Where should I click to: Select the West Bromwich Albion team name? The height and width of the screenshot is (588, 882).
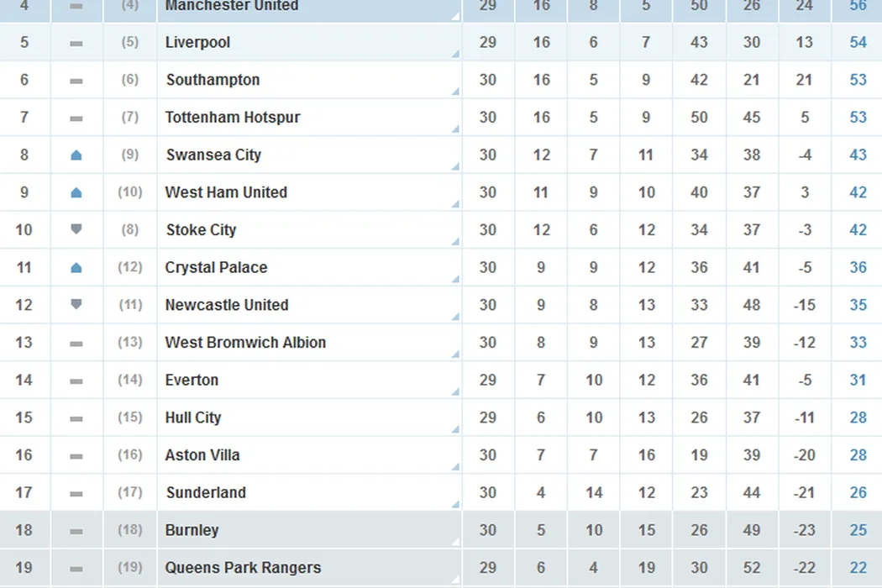click(x=245, y=343)
